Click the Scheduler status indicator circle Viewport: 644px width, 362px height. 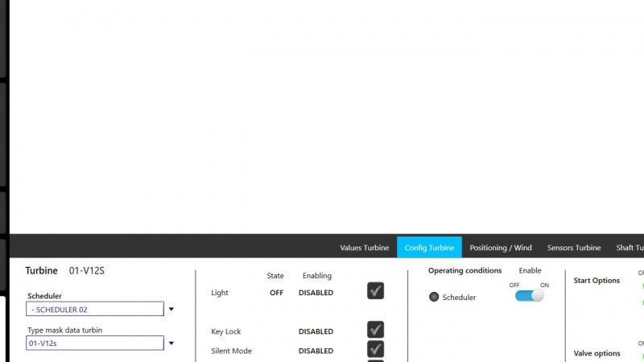(434, 297)
